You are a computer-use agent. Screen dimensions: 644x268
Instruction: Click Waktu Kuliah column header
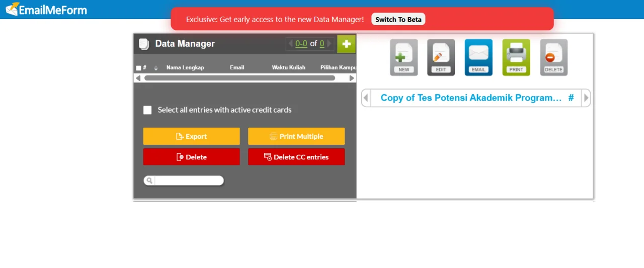pos(289,67)
